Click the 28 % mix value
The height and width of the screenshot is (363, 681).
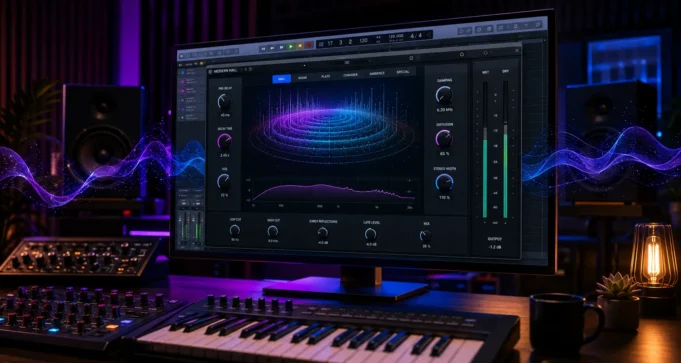pos(426,246)
